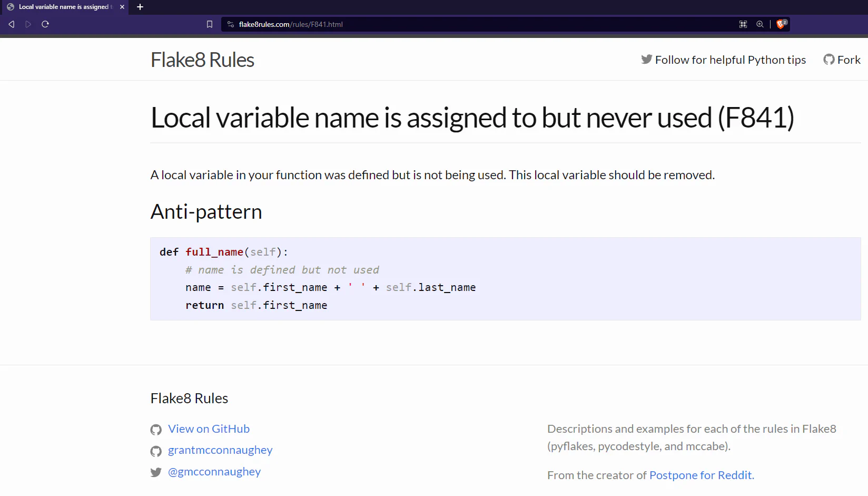Open the View on GitHub link
The width and height of the screenshot is (868, 496).
[209, 429]
